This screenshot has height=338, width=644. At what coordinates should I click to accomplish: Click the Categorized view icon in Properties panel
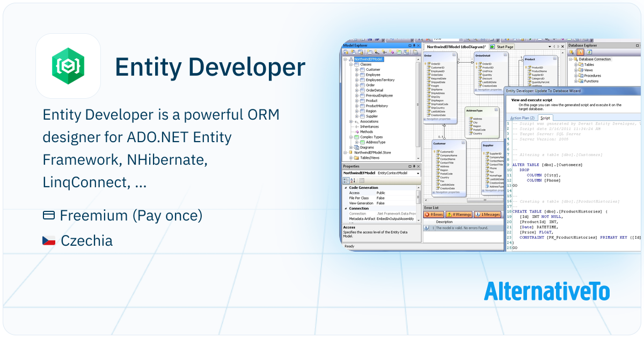pyautogui.click(x=346, y=180)
